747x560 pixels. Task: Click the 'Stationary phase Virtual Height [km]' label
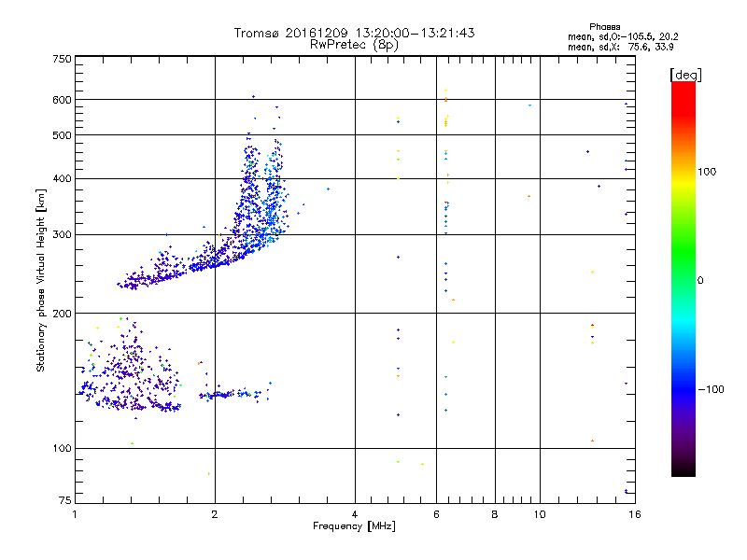pyautogui.click(x=41, y=281)
